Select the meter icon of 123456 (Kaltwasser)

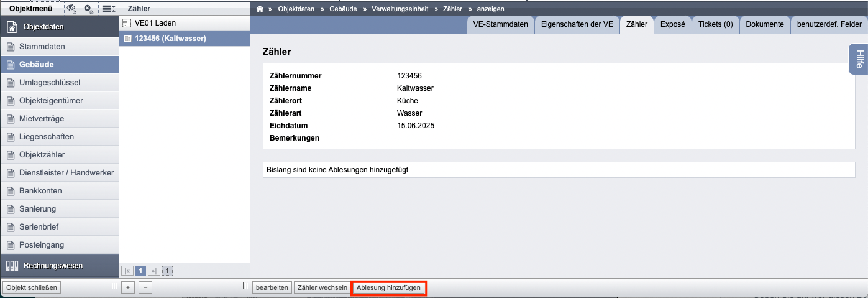(x=127, y=39)
